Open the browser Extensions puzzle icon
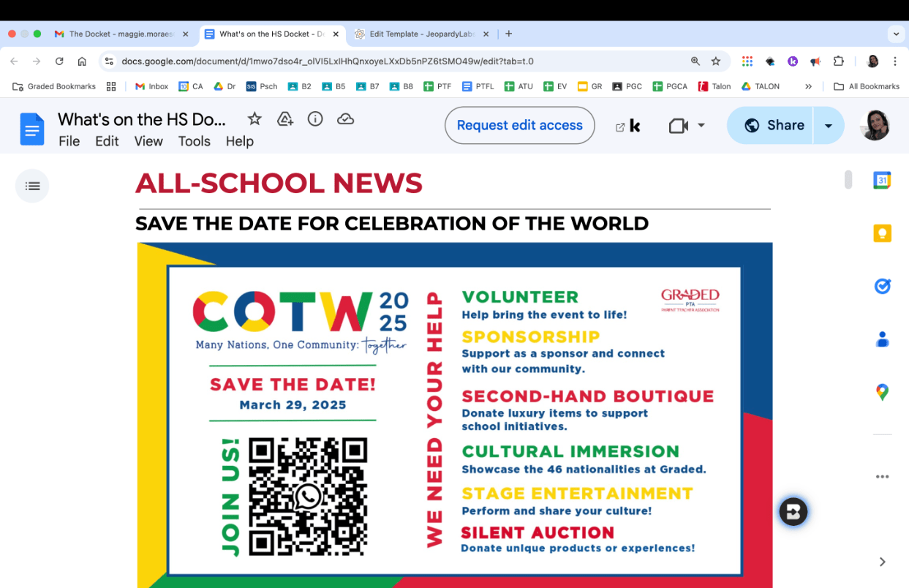Image resolution: width=909 pixels, height=588 pixels. pyautogui.click(x=839, y=61)
